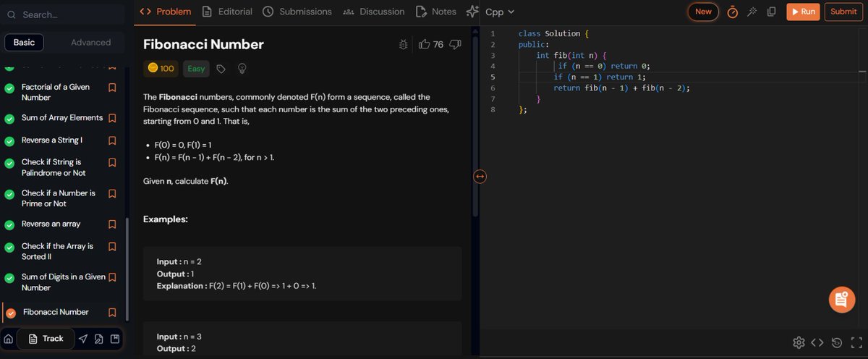This screenshot has width=868, height=359.
Task: Reset code with the restore icon
Action: pos(837,342)
